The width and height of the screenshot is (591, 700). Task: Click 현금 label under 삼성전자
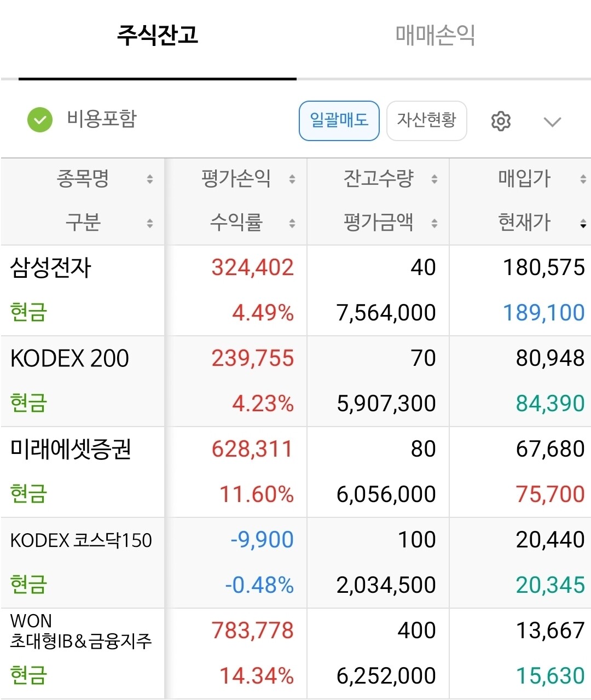pos(28,312)
